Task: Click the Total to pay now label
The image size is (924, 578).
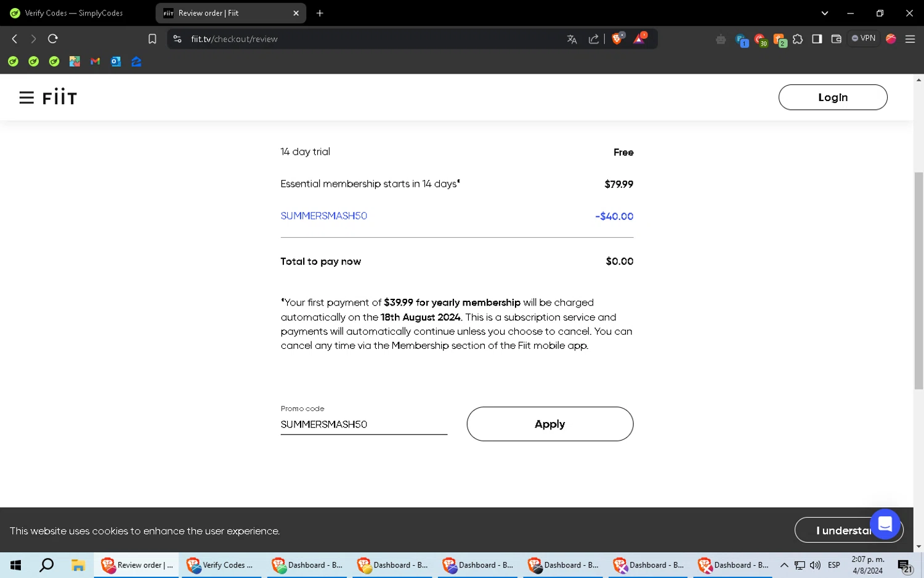Action: [321, 261]
